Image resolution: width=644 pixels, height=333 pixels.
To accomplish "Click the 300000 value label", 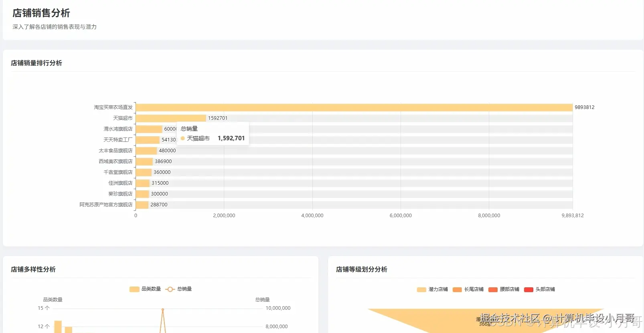I will pos(160,194).
